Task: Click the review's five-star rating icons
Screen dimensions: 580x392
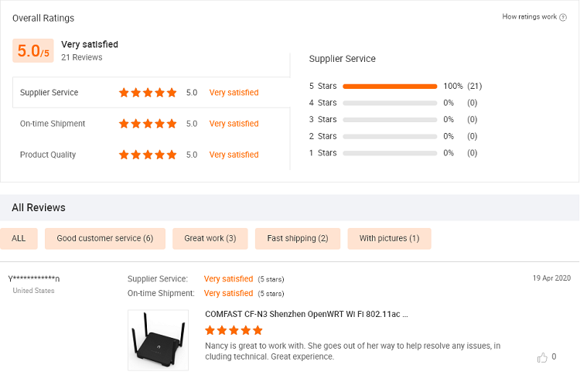Action: point(234,330)
